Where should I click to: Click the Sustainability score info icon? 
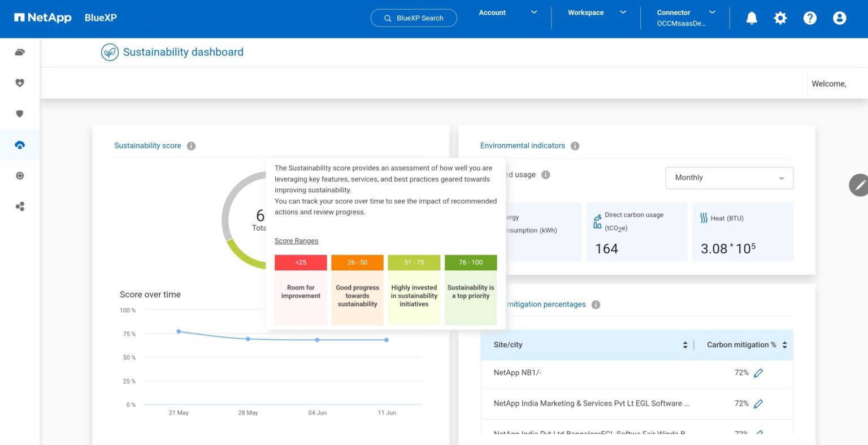pyautogui.click(x=191, y=146)
